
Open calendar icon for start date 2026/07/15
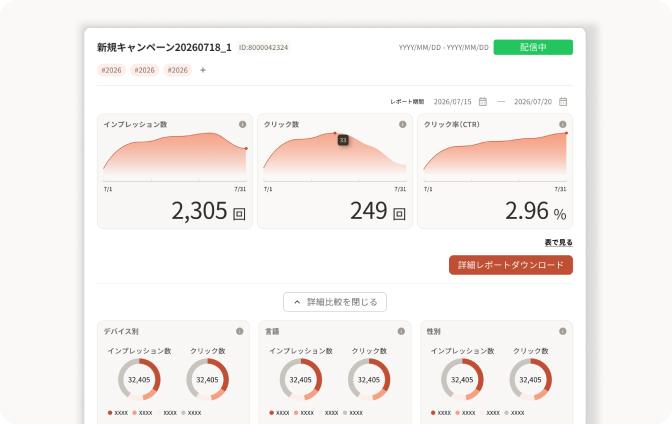pyautogui.click(x=483, y=102)
